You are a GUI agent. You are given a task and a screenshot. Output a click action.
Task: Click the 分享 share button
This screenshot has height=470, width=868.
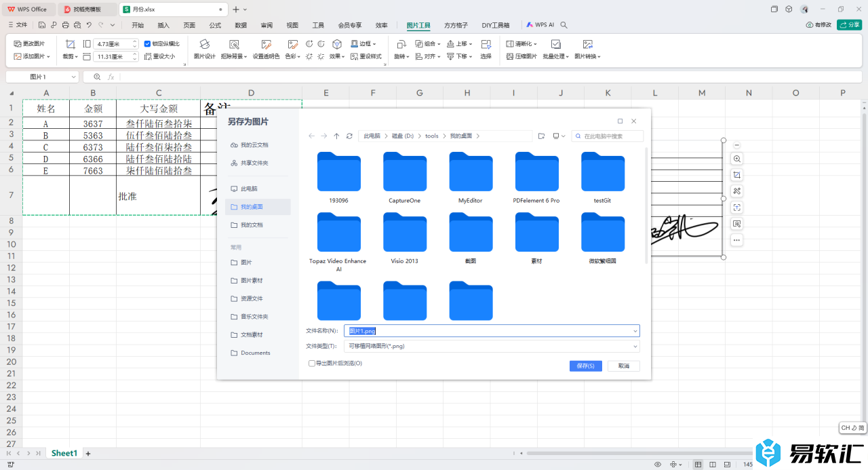(x=849, y=24)
